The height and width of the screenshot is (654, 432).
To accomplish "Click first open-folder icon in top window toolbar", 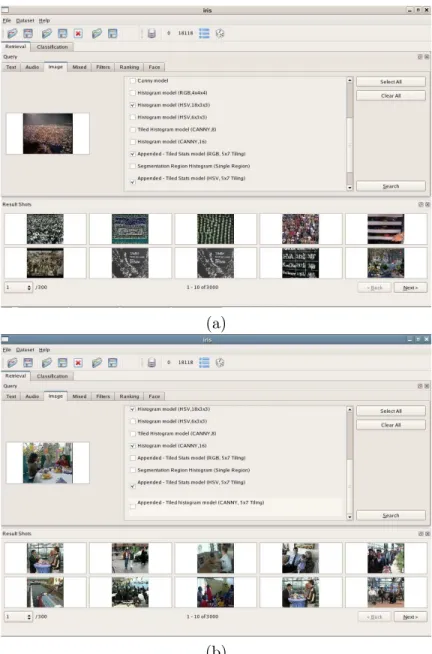I will pyautogui.click(x=12, y=33).
